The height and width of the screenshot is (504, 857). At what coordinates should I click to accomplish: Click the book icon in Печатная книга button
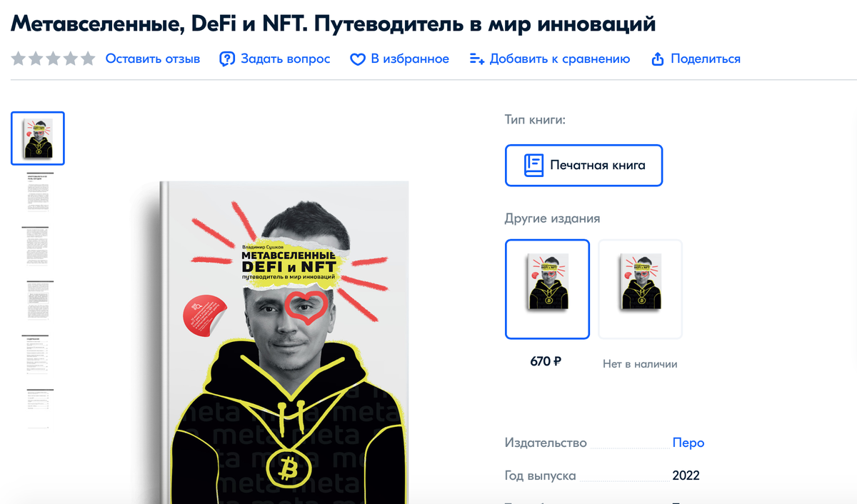(x=533, y=165)
